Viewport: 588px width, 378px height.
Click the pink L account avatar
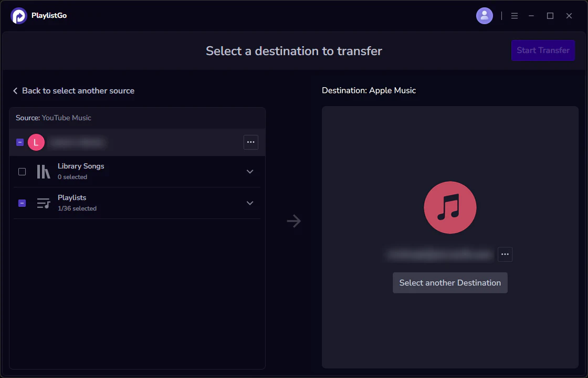tap(36, 142)
